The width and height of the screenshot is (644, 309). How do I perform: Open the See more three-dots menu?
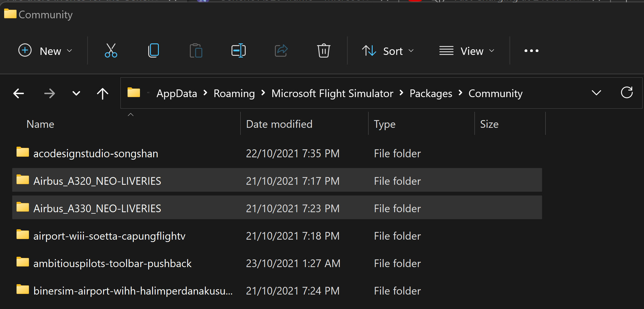(531, 51)
